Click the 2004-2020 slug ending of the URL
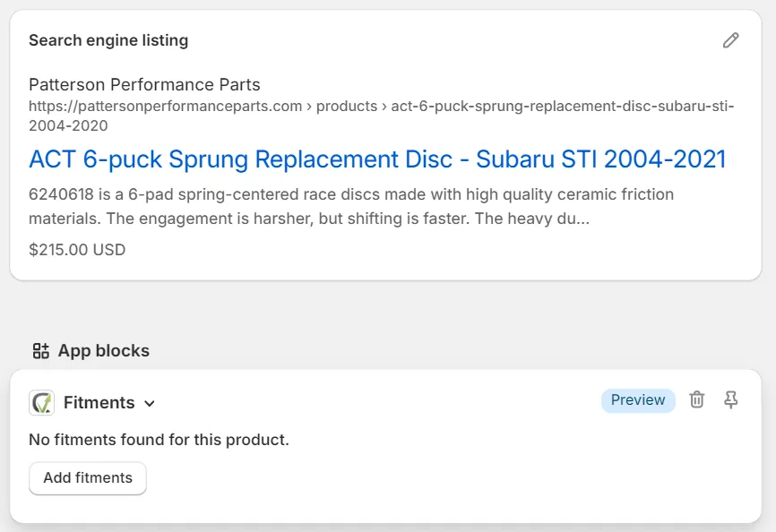776x532 pixels. pyautogui.click(x=68, y=126)
